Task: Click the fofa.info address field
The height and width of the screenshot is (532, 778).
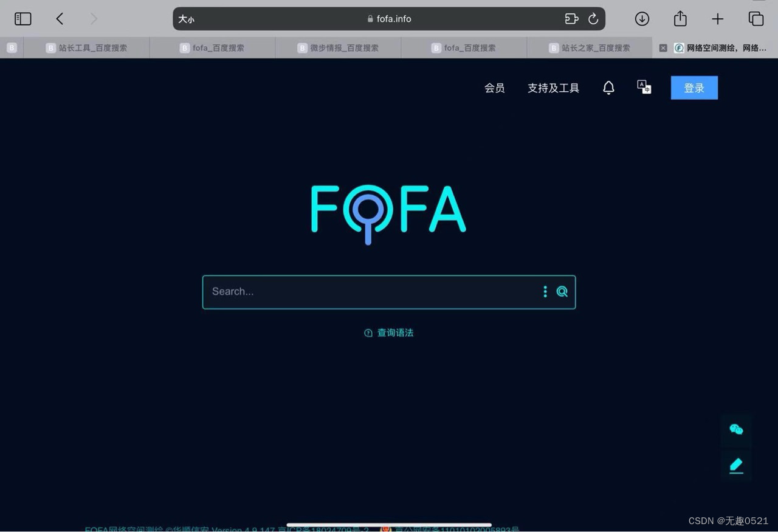Action: click(x=389, y=19)
